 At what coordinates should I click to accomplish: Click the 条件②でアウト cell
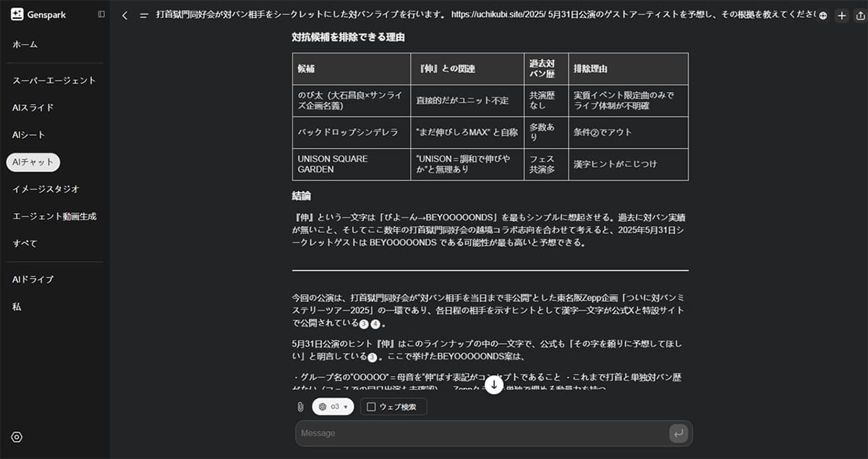(x=628, y=132)
